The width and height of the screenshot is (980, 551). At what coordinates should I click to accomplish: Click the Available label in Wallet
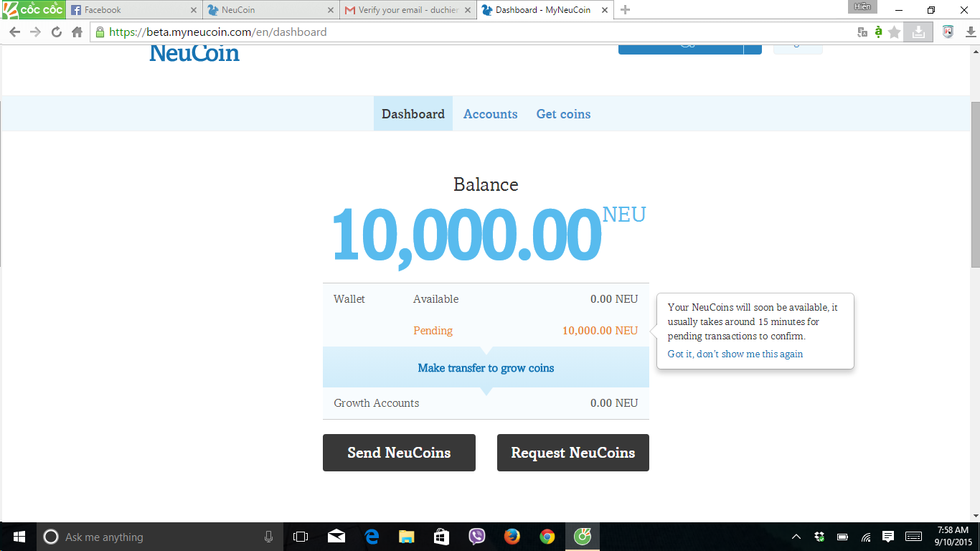(435, 299)
